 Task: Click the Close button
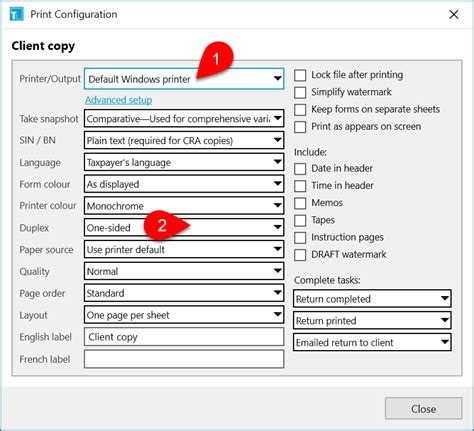[423, 409]
